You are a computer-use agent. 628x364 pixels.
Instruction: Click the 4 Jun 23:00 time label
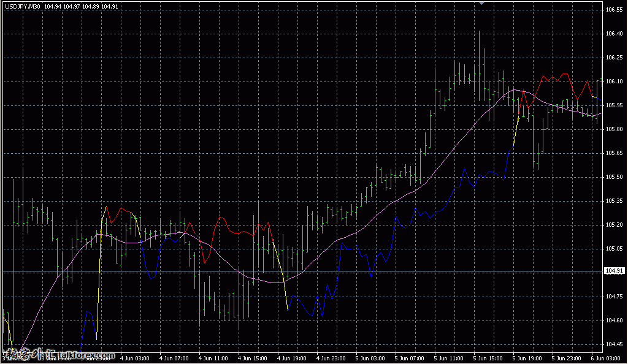tap(331, 358)
